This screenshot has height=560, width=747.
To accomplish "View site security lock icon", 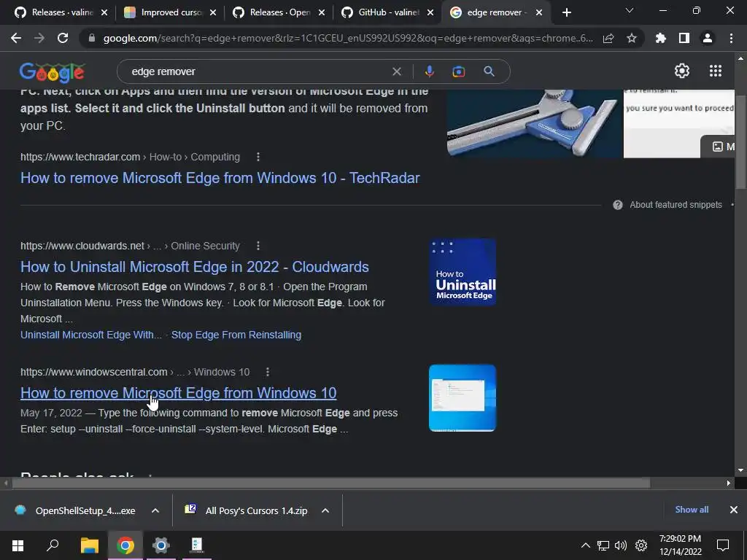I will tap(92, 38).
